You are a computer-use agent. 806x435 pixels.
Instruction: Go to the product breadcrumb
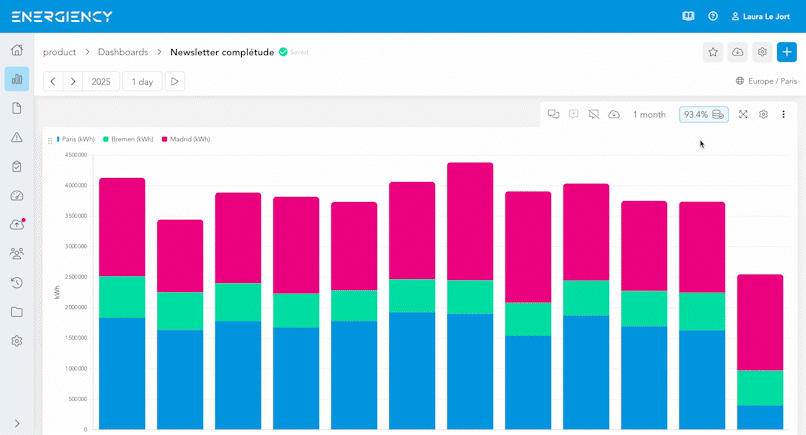click(59, 52)
